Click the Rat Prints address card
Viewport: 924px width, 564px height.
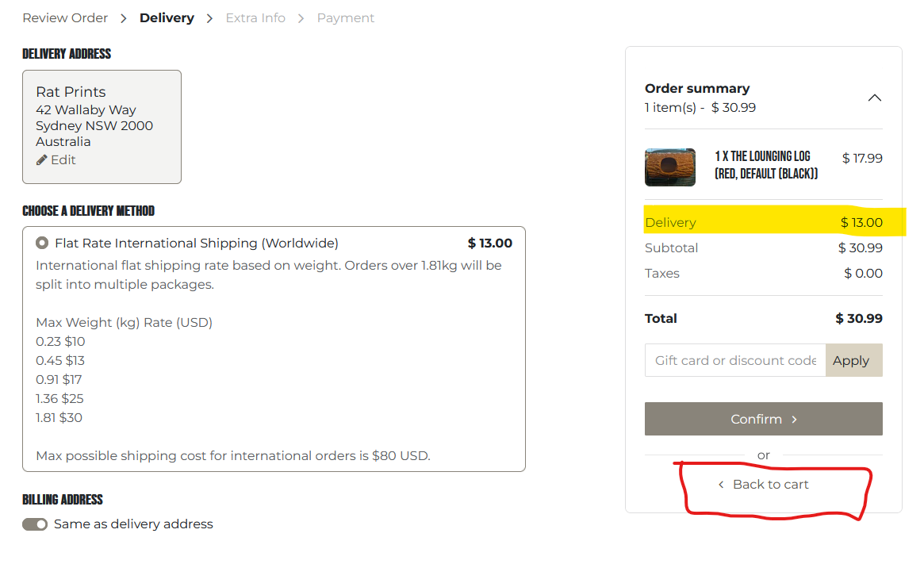tap(102, 126)
